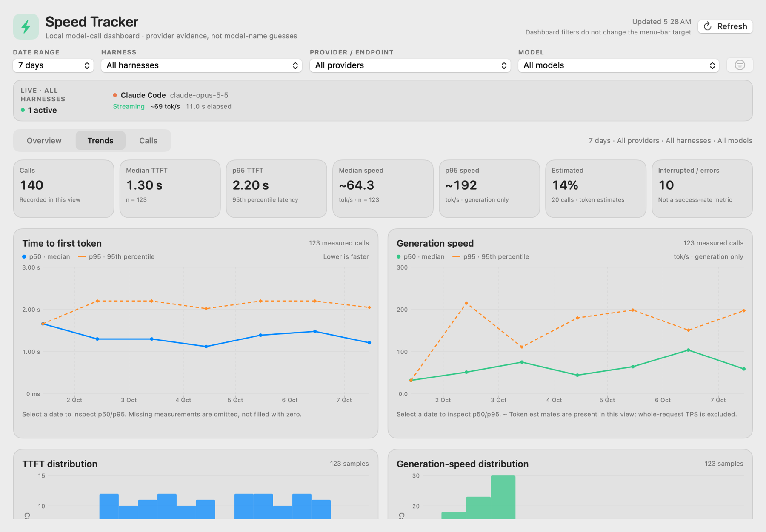The image size is (766, 532).
Task: Click the Estimated 14% card
Action: coord(595,189)
